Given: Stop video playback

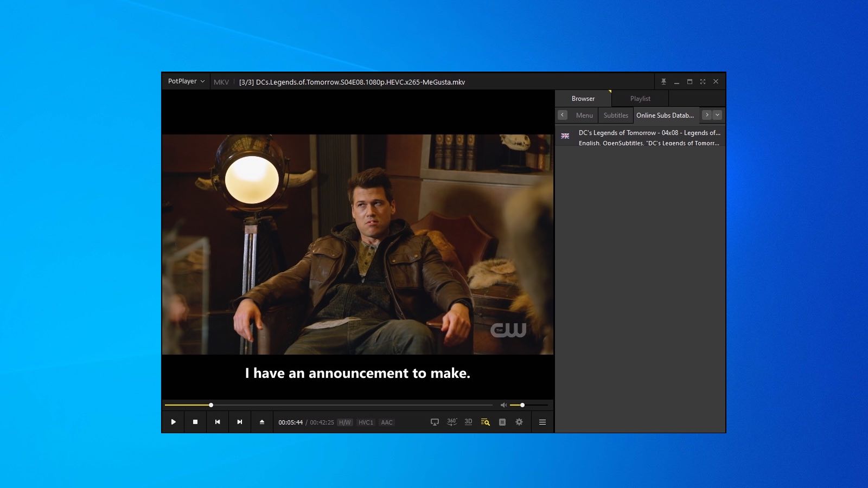Looking at the screenshot, I should pos(195,422).
